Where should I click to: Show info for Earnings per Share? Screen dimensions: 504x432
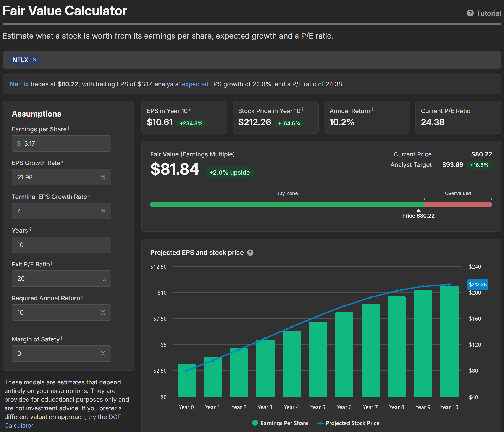(69, 128)
